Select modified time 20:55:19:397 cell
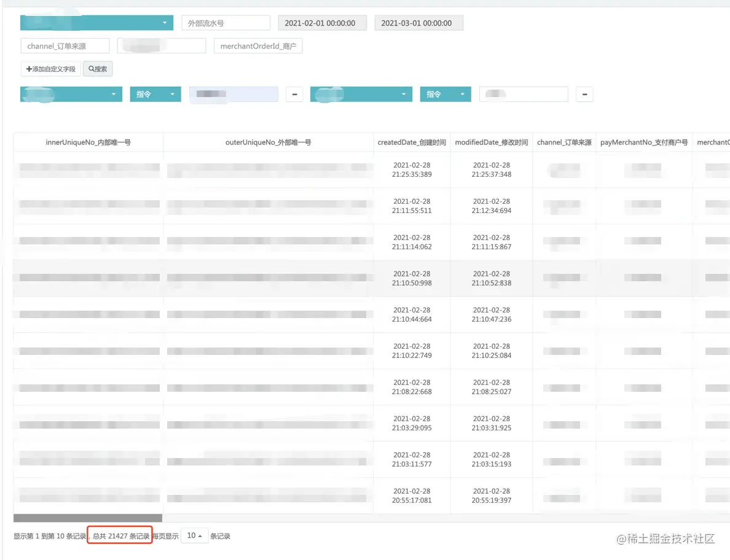This screenshot has width=730, height=560. click(x=491, y=496)
